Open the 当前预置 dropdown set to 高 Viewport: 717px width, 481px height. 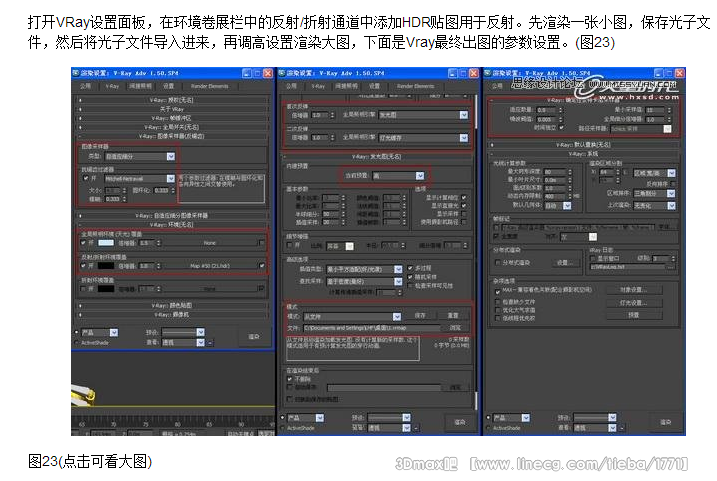398,176
